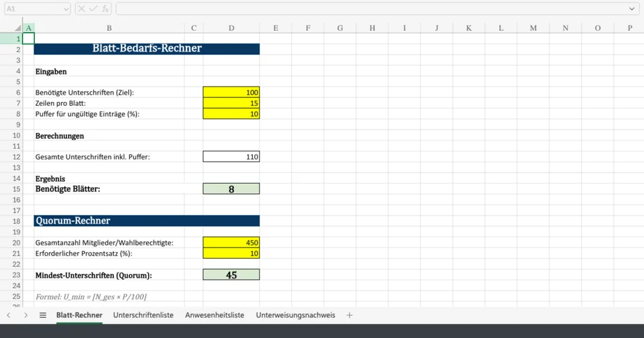Select column E header
The image size is (644, 338).
tap(276, 28)
